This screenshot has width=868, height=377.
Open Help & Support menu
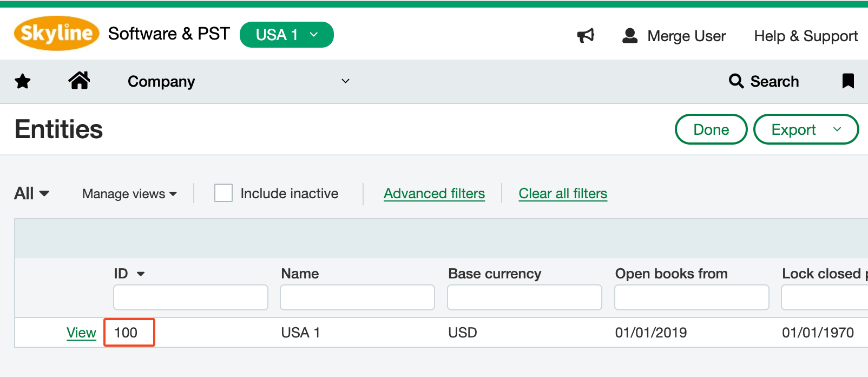point(805,36)
